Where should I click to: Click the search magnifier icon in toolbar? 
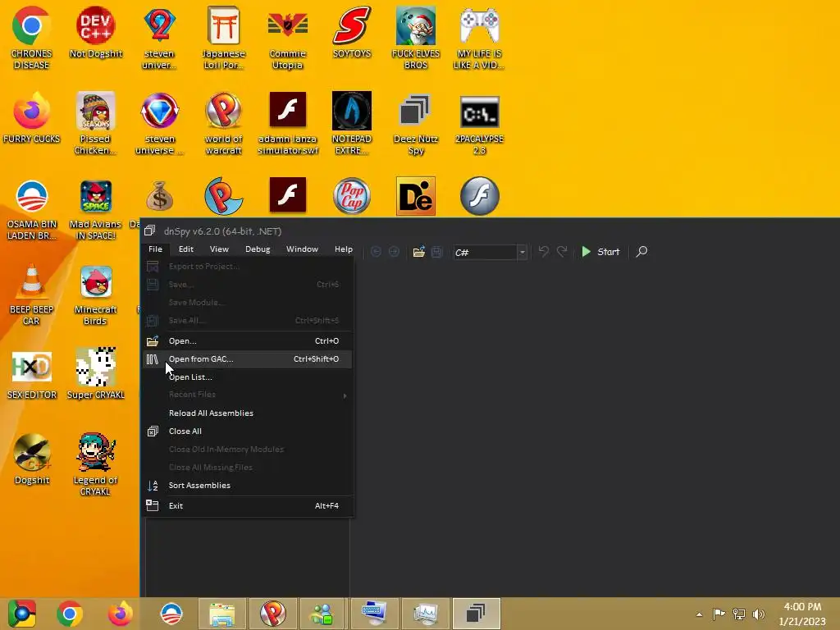(641, 252)
